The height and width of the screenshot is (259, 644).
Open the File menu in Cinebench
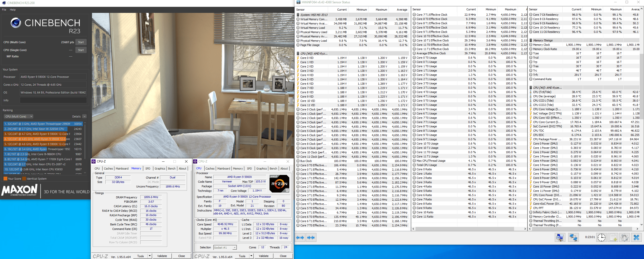4,10
